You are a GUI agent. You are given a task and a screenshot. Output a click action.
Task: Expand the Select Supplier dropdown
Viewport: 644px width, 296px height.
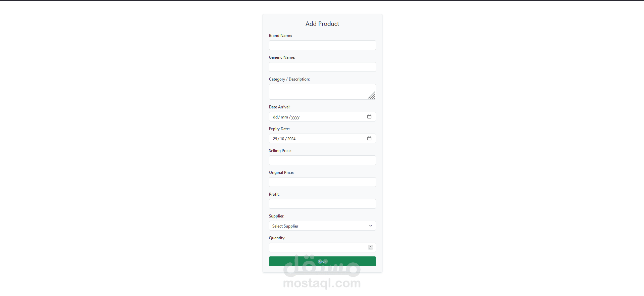(322, 226)
